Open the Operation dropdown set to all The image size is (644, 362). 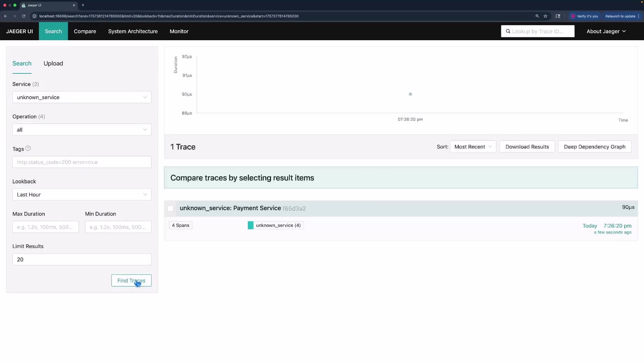pyautogui.click(x=82, y=130)
